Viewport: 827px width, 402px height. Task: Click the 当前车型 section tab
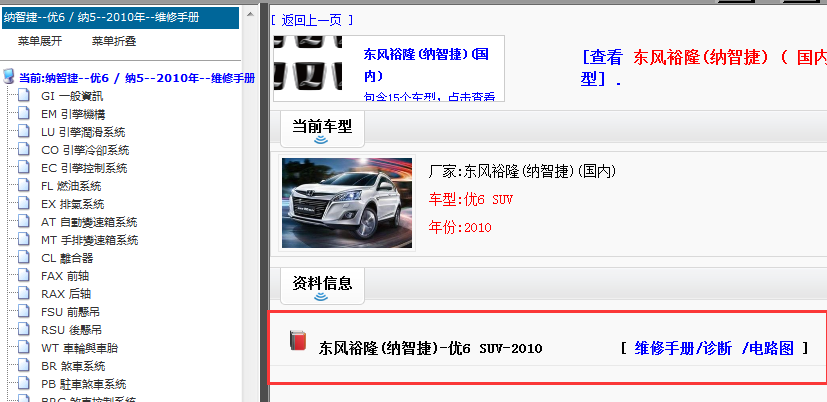[322, 127]
